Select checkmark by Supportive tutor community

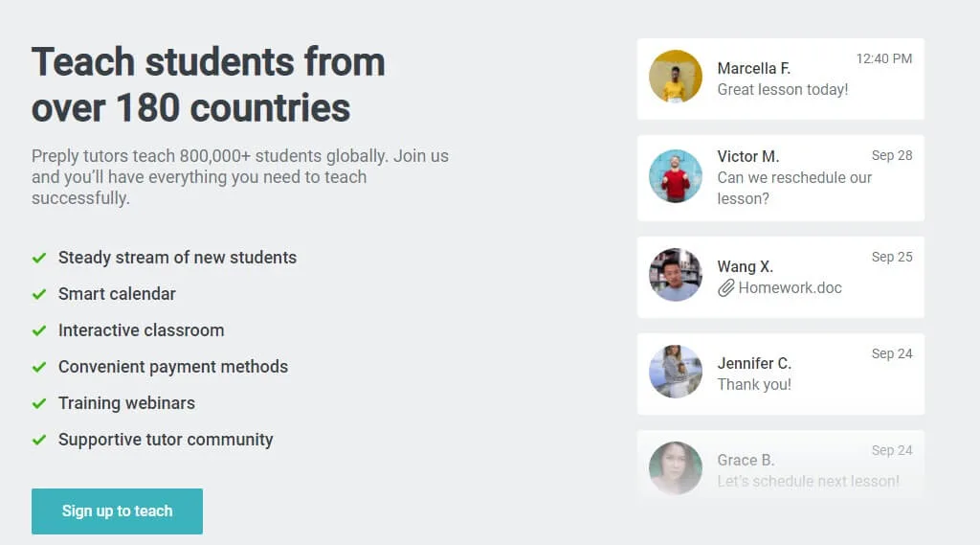pyautogui.click(x=39, y=440)
